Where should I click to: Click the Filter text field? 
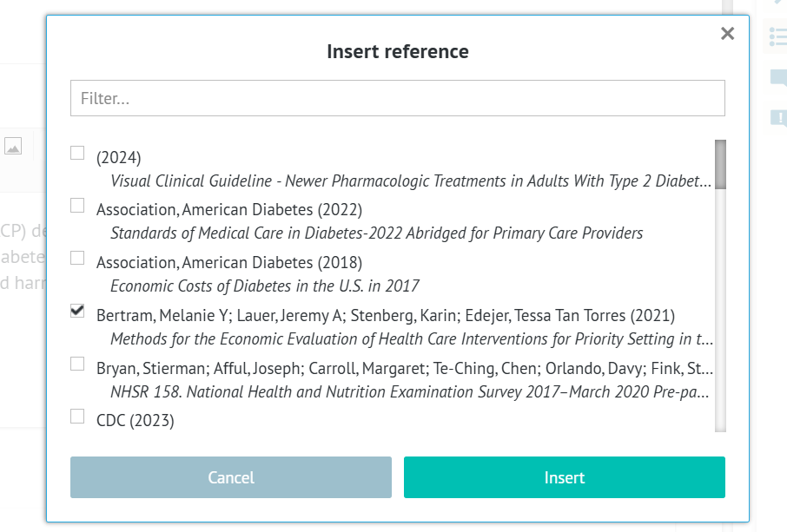click(398, 98)
